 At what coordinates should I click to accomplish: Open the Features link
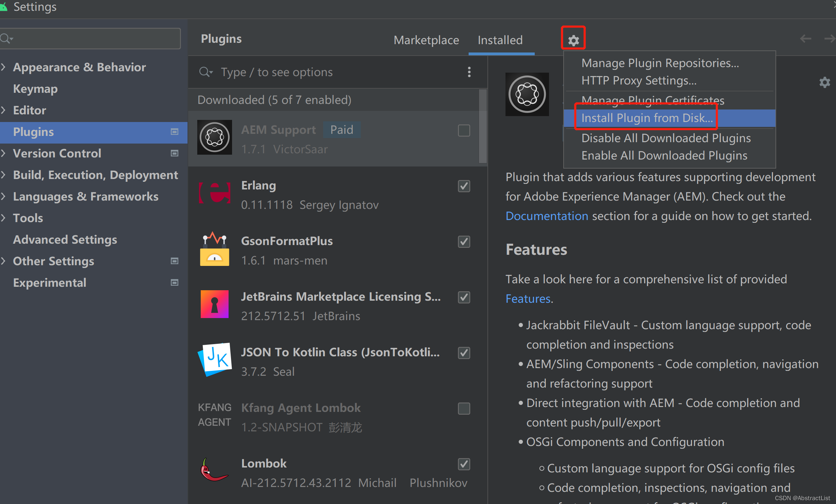pyautogui.click(x=528, y=299)
